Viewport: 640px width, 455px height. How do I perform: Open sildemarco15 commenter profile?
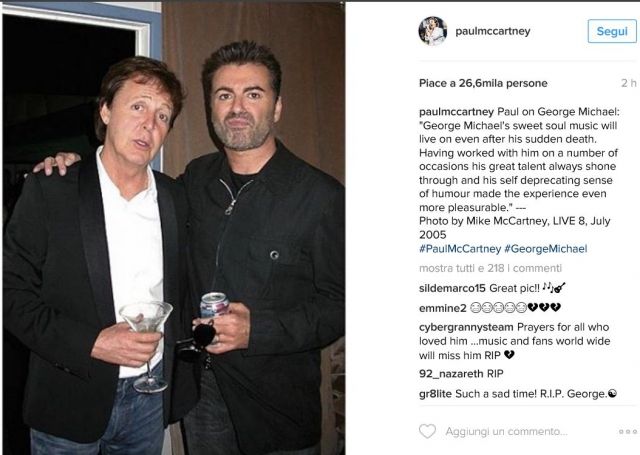click(454, 290)
